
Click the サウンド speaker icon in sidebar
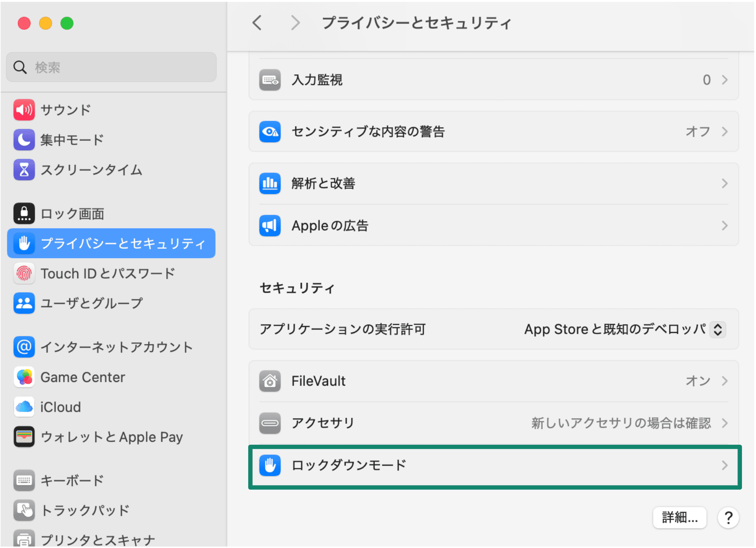(24, 110)
